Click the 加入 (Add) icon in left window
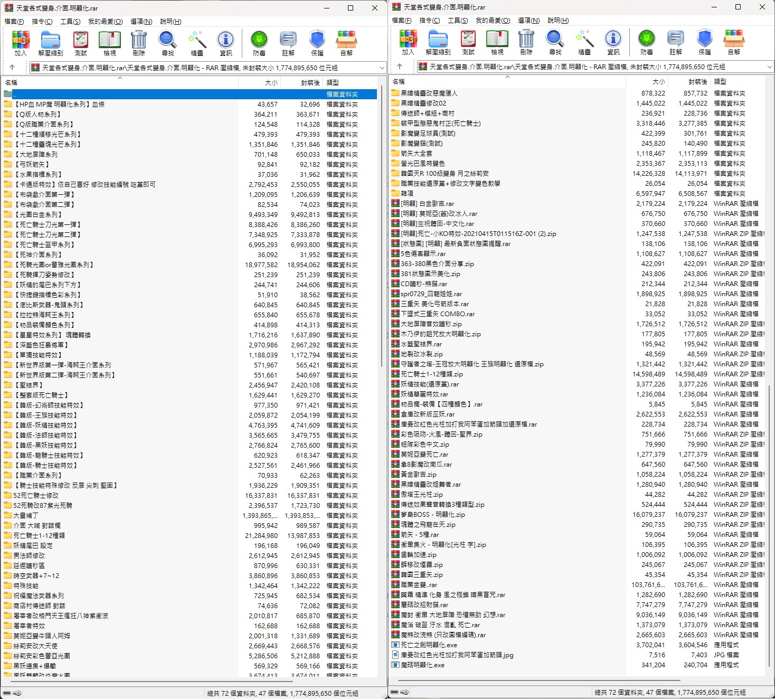Screen dimensions: 775x700 pyautogui.click(x=21, y=43)
